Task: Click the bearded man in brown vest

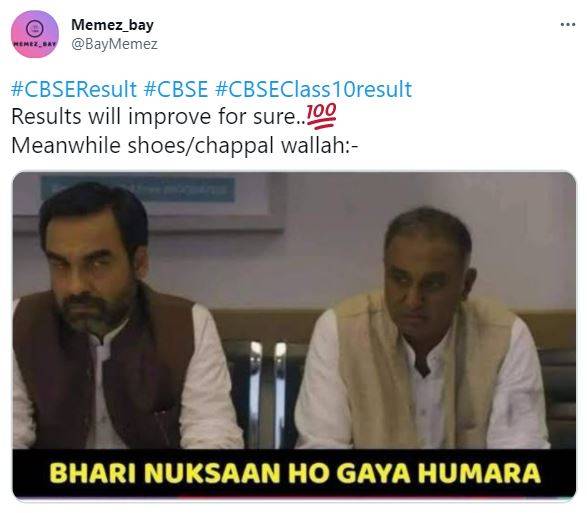Action: (112, 316)
